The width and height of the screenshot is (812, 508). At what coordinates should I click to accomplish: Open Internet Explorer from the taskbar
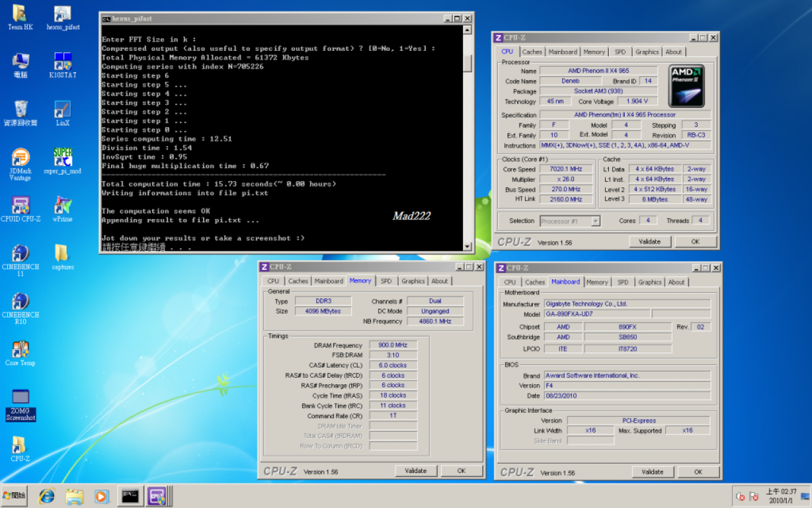[46, 496]
